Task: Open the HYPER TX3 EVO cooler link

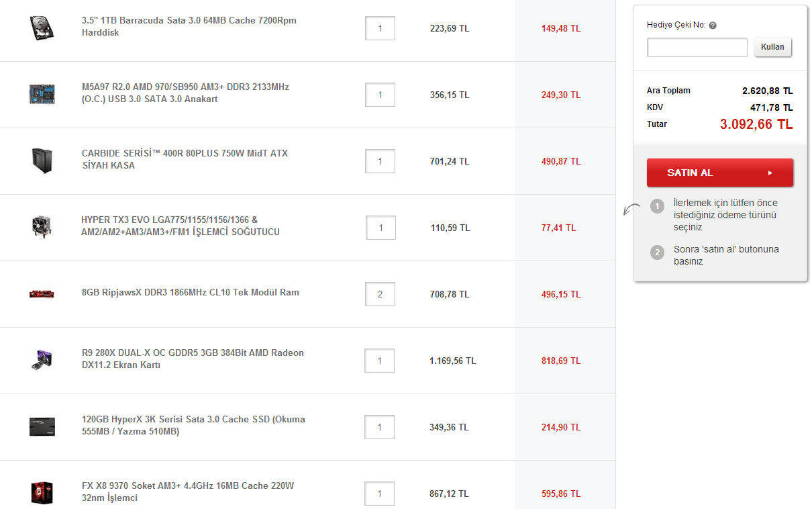Action: (x=180, y=226)
